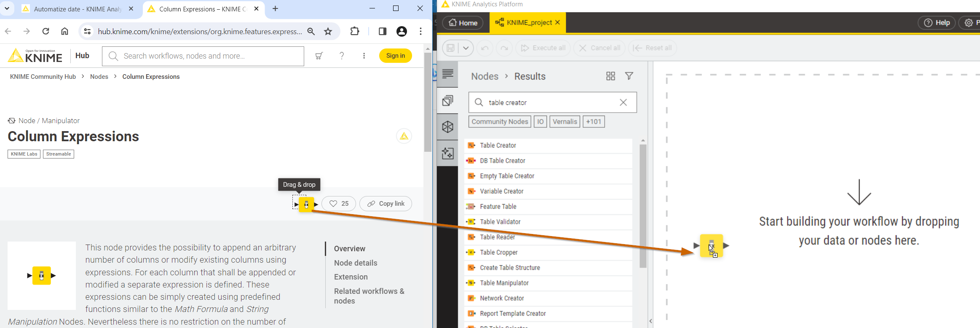Screen dimensions: 980x328
Task: Toggle the IO tag filter
Action: pos(540,121)
